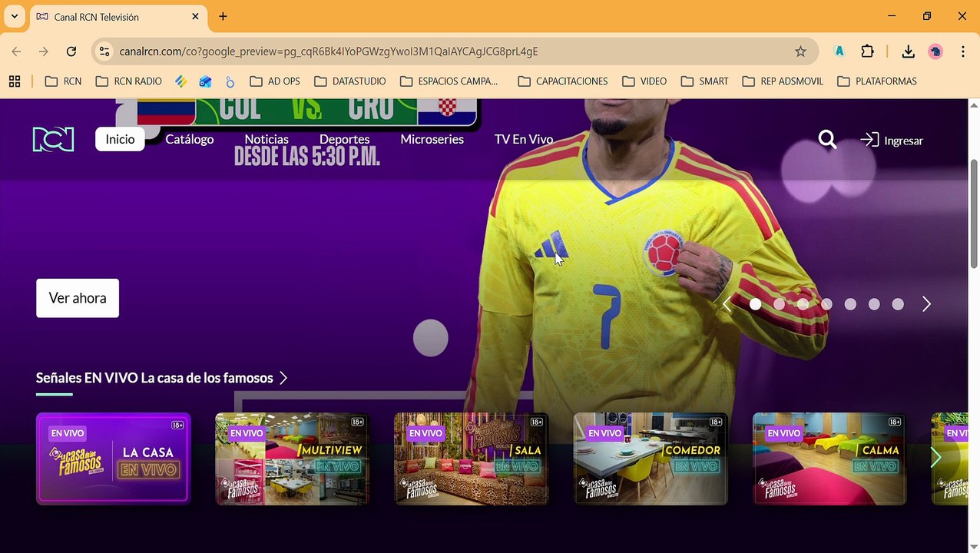Image resolution: width=980 pixels, height=553 pixels.
Task: Open the Chrome extensions puzzle icon
Action: point(867,51)
